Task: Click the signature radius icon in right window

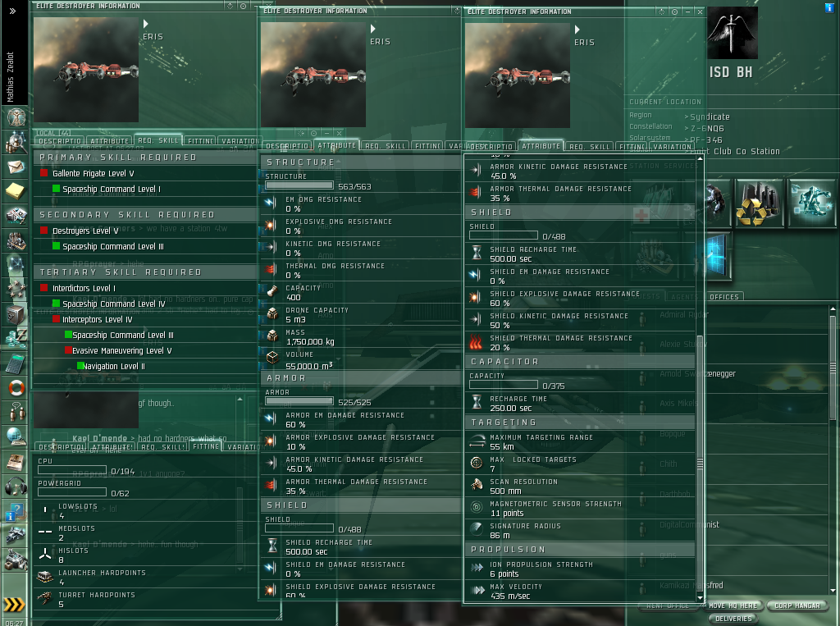Action: point(477,529)
